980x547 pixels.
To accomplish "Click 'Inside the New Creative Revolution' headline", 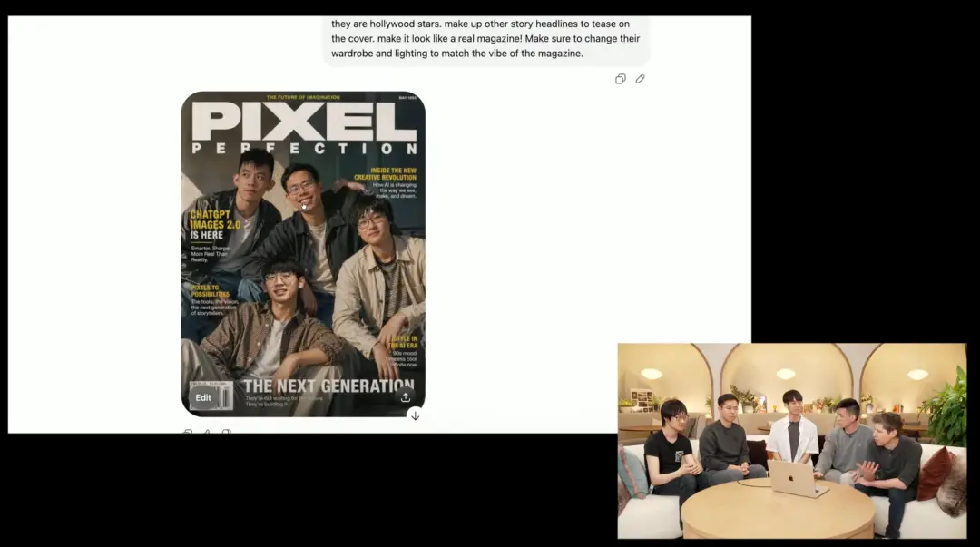I will pos(392,173).
